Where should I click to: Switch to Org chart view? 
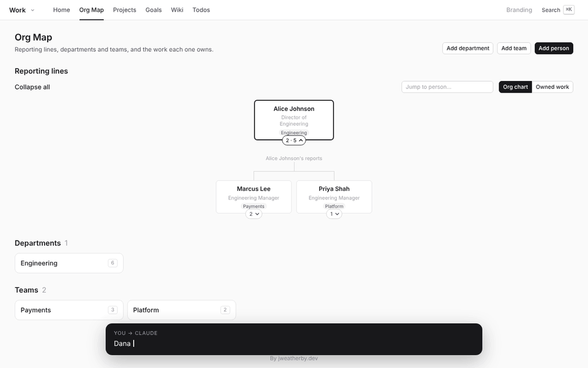515,86
